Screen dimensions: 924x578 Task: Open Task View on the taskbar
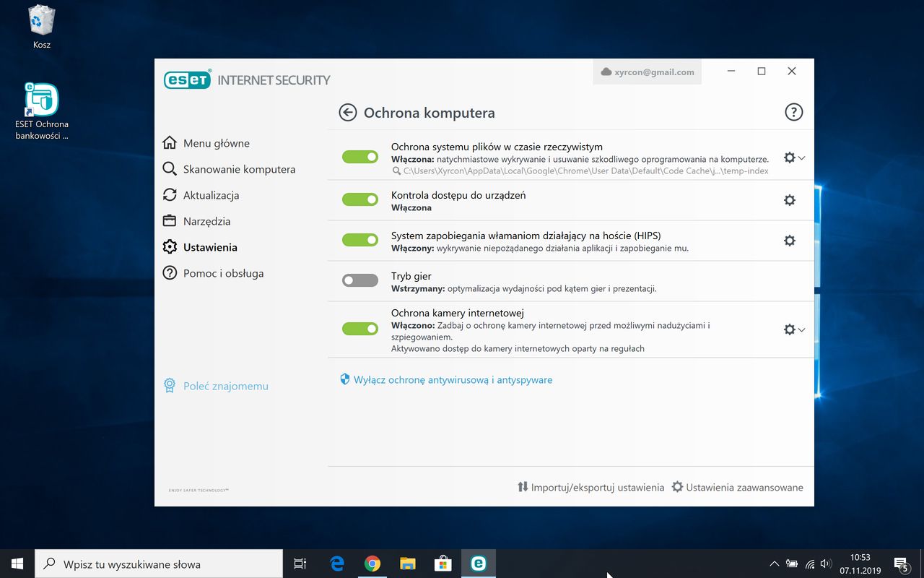(x=300, y=564)
